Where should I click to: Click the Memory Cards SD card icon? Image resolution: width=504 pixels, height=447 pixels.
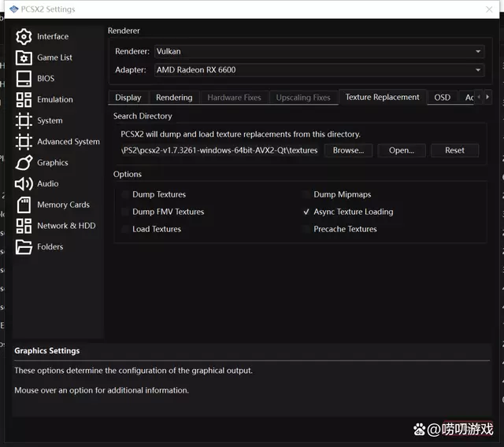click(x=24, y=205)
